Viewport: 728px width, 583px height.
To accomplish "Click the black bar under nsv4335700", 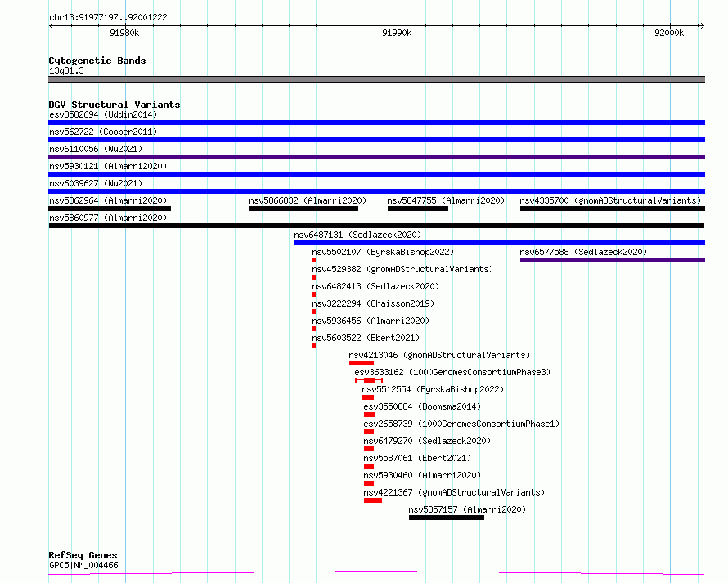I will tap(613, 209).
